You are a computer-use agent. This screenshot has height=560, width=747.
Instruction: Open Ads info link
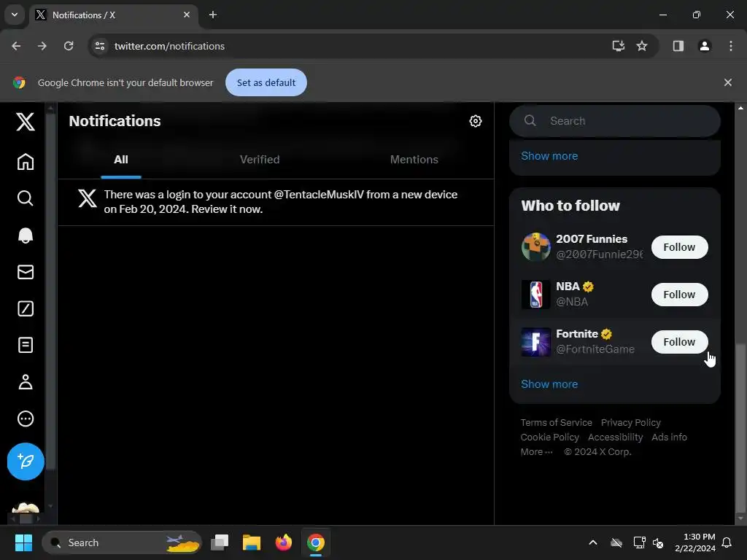[669, 437]
